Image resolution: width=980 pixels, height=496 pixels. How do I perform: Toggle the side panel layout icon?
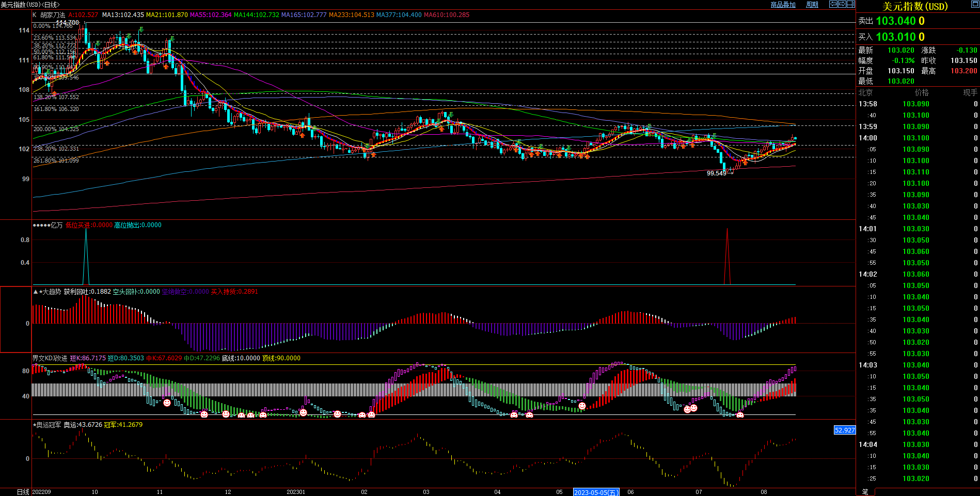click(850, 4)
